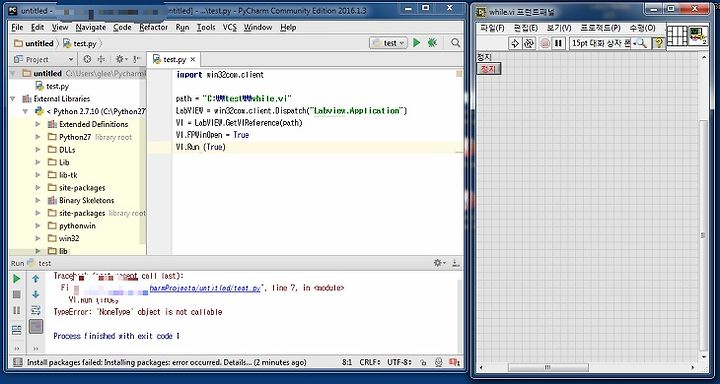Image resolution: width=720 pixels, height=384 pixels.
Task: Expand the Extended Definitions node
Action: click(38, 124)
